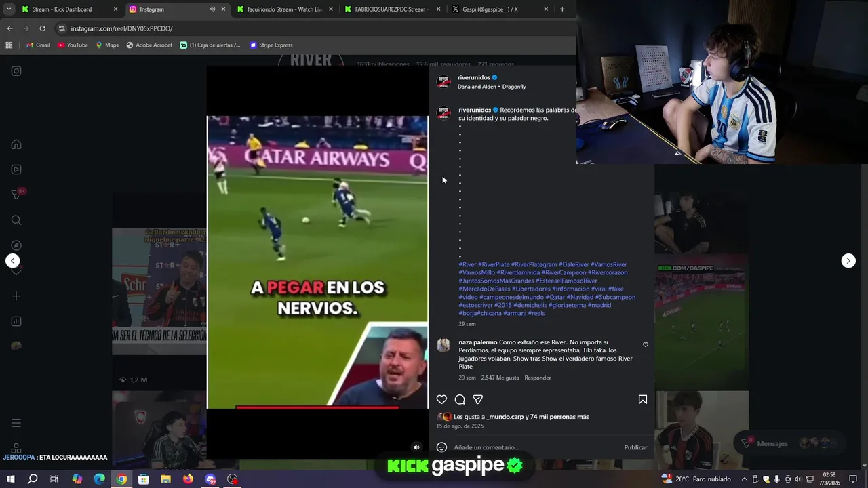Like naza.palermo's comment
868x488 pixels.
pos(646,345)
